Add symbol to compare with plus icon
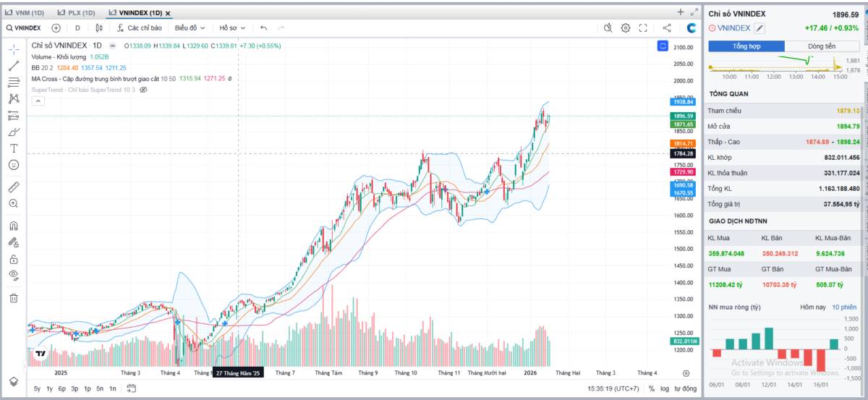Image resolution: width=868 pixels, height=400 pixels. (x=56, y=27)
